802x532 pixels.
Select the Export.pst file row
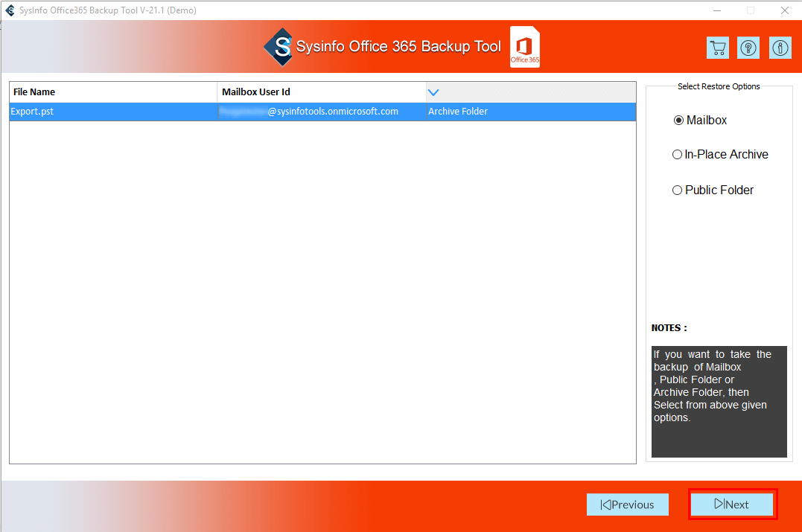click(322, 112)
